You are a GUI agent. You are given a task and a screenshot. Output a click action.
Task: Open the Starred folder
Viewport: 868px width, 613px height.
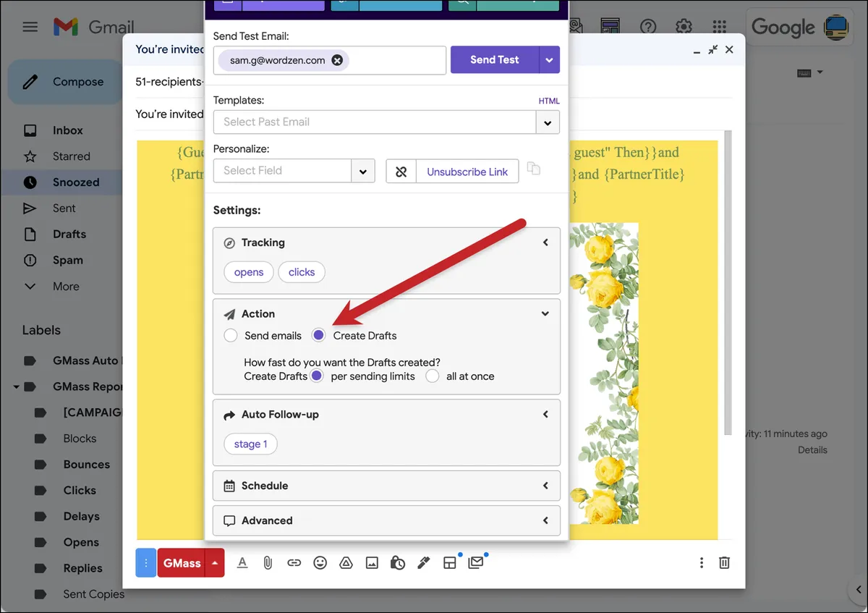coord(72,156)
